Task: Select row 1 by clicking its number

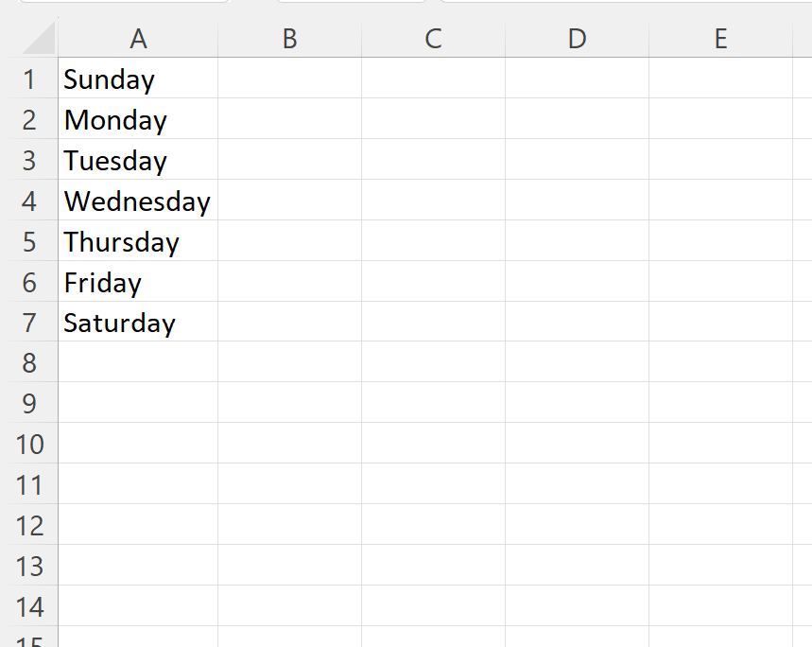Action: pos(30,79)
